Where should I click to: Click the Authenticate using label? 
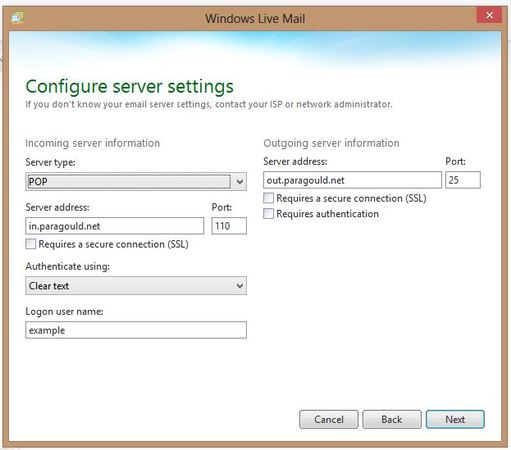pyautogui.click(x=68, y=266)
